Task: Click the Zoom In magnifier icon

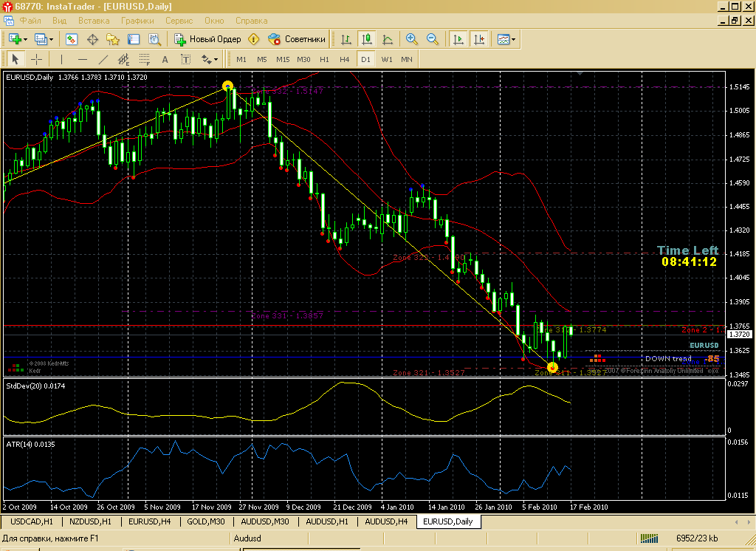Action: pos(412,39)
